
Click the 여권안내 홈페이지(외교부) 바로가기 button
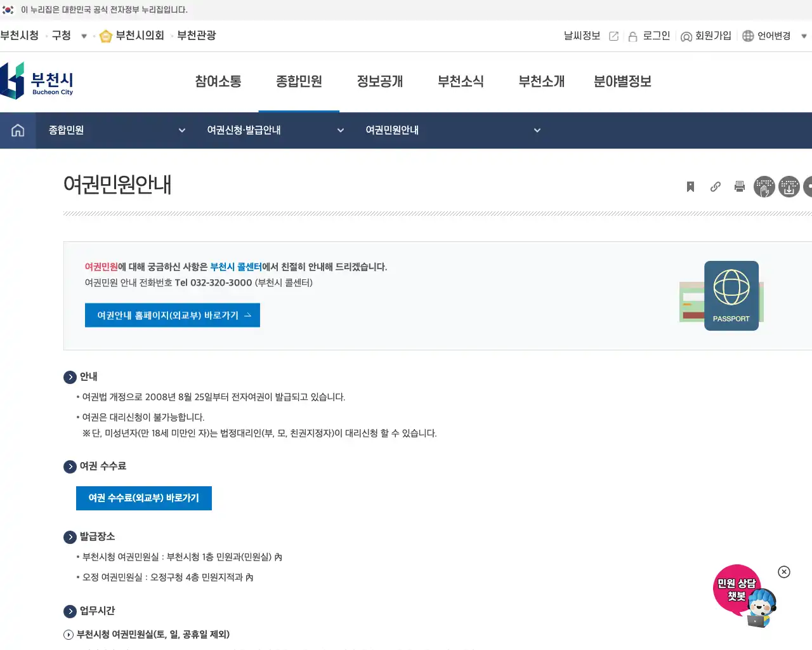(173, 315)
